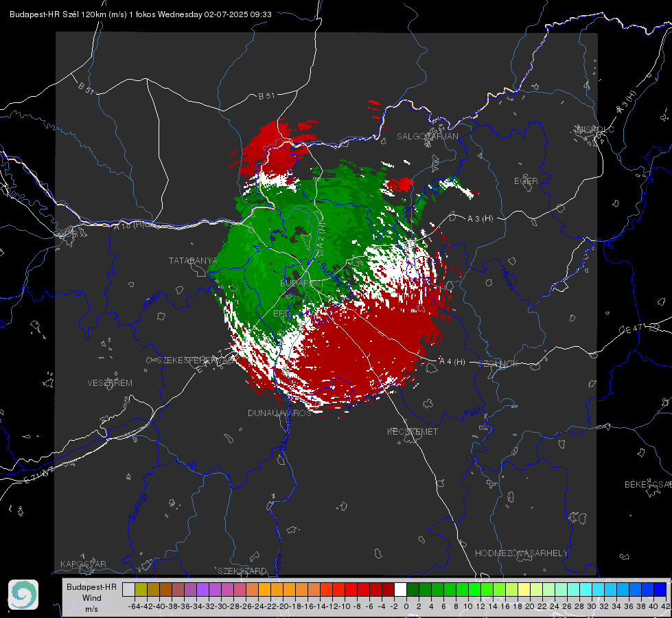
Task: Click the 'Fejér' county label
Action: [154, 300]
